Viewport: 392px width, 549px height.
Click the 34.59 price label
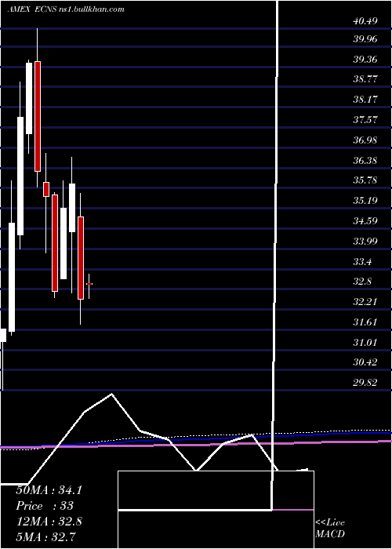[365, 221]
